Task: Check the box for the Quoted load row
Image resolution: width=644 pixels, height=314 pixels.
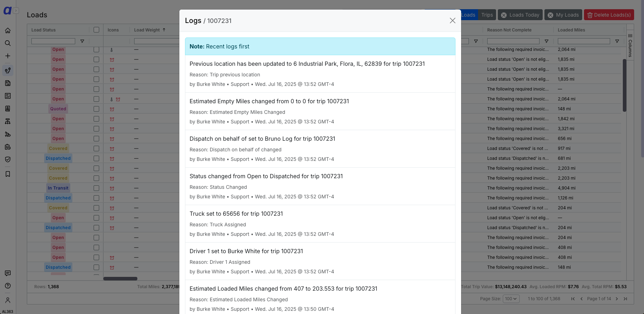Action: coord(96,109)
